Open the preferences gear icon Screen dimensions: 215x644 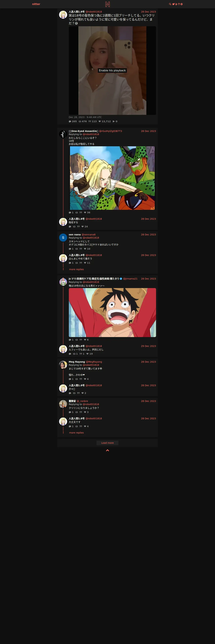pos(182,4)
